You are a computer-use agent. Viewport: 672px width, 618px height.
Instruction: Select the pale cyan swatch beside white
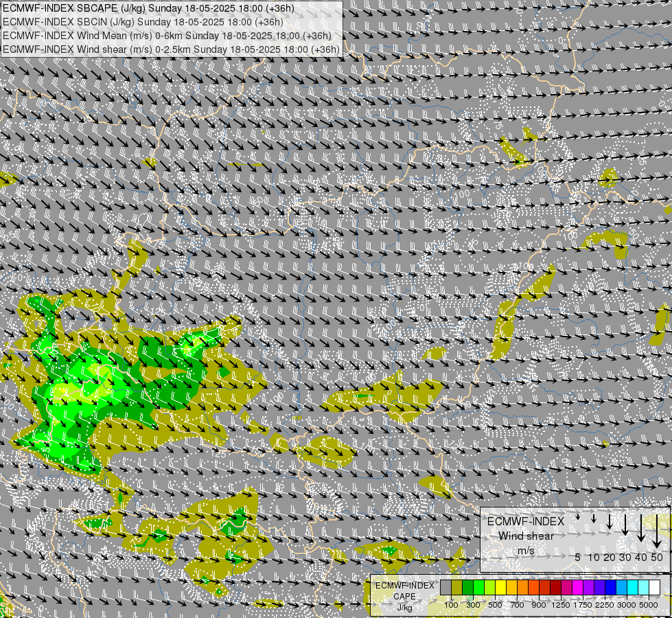[644, 587]
